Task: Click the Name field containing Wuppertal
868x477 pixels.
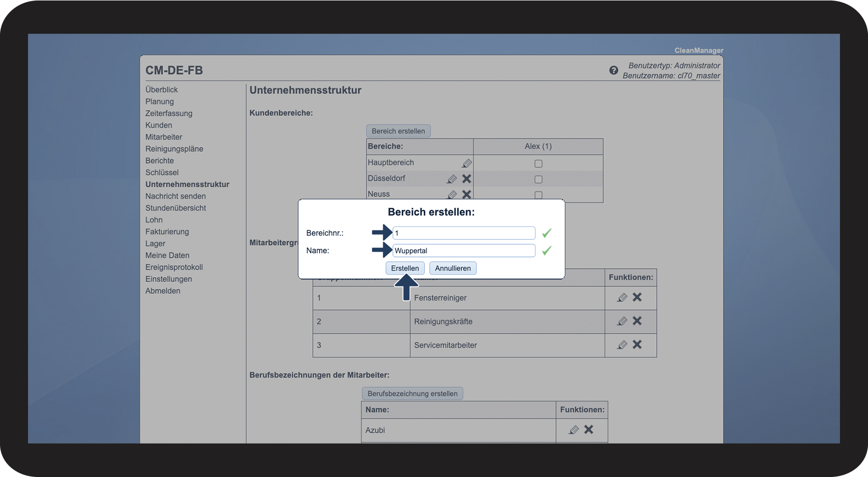Action: [464, 251]
